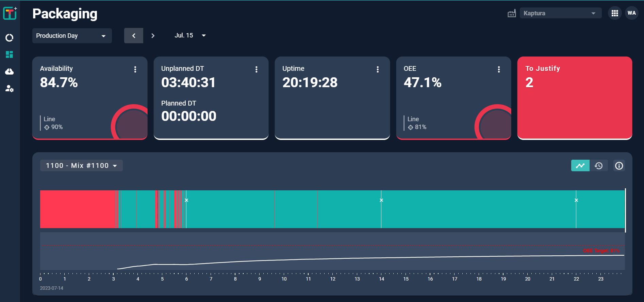This screenshot has width=644, height=302.
Task: Switch to the history clock view
Action: (599, 166)
